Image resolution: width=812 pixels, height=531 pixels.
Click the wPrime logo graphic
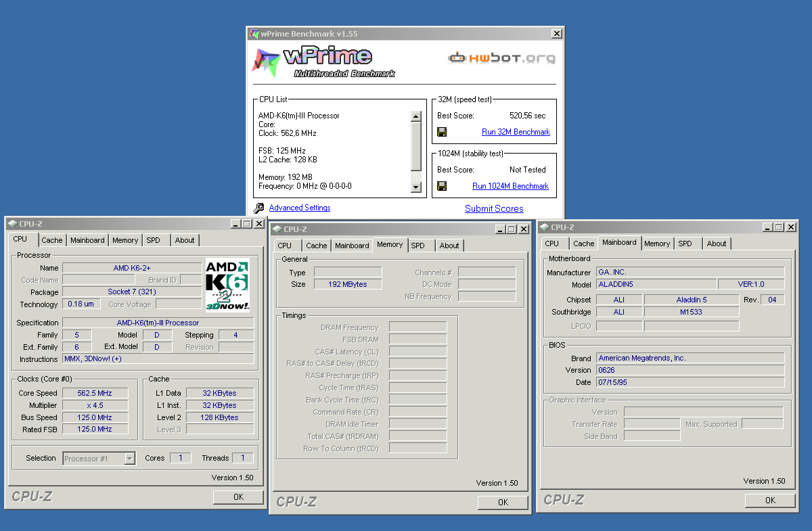click(324, 62)
